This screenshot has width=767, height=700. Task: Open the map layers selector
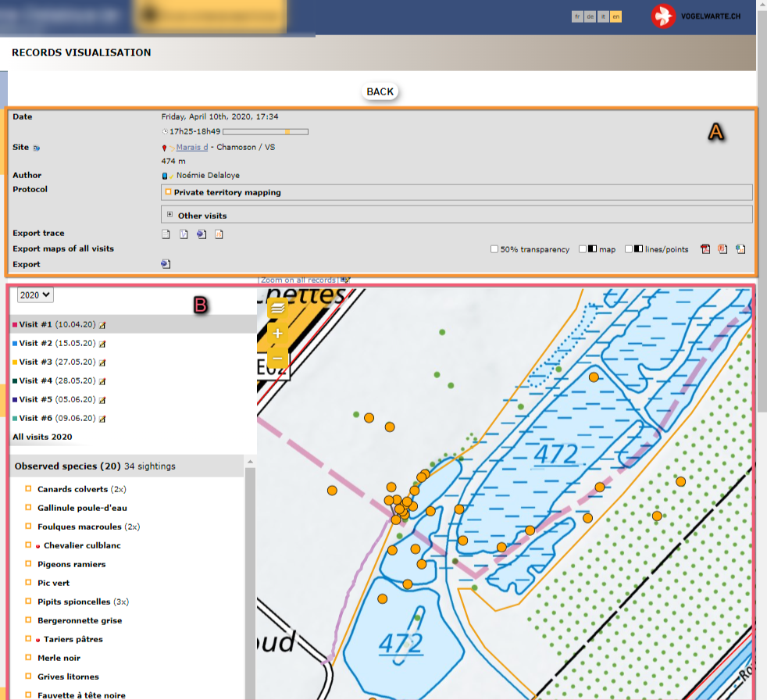pyautogui.click(x=277, y=309)
